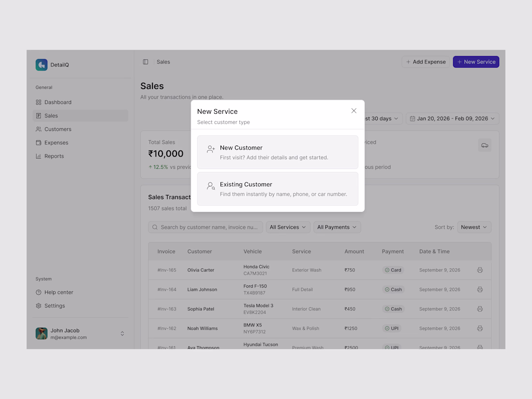Print invoice #Inv-163 for Sophia Patel
This screenshot has width=532, height=399.
pos(480,309)
